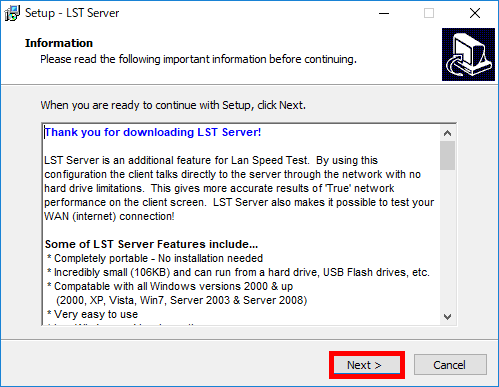The width and height of the screenshot is (499, 387).
Task: Click the line starting '* Incredibly small (106KB)'
Action: [x=238, y=272]
